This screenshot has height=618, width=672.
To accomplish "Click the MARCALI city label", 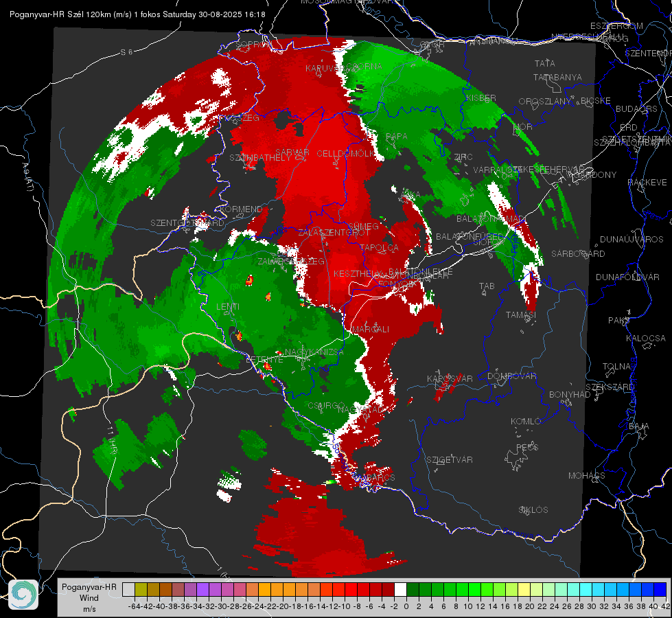I will [371, 330].
